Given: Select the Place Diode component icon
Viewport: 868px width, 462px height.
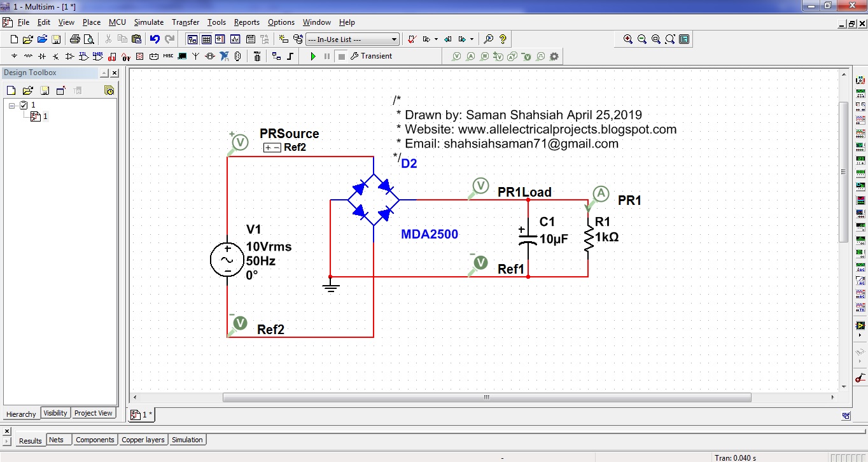Looking at the screenshot, I should point(42,56).
